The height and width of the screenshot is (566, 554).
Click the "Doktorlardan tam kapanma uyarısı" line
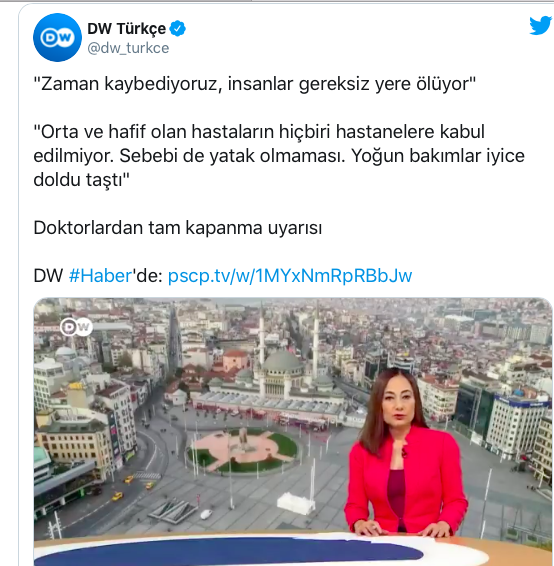178,228
